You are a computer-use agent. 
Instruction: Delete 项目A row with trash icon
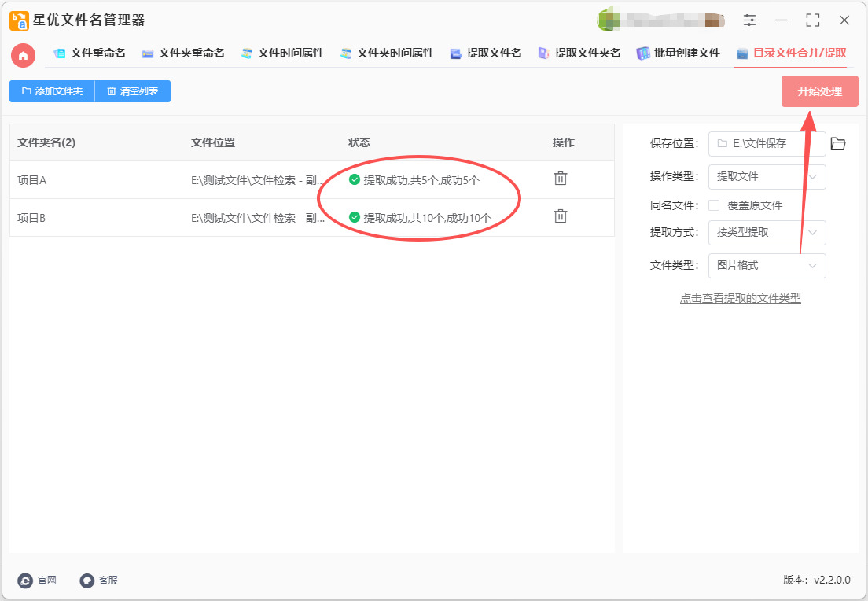tap(561, 179)
